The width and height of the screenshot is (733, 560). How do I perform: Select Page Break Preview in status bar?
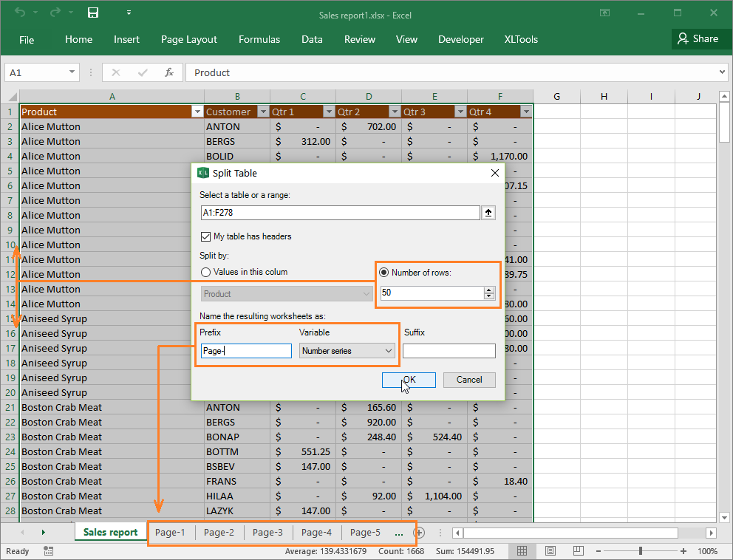578,550
